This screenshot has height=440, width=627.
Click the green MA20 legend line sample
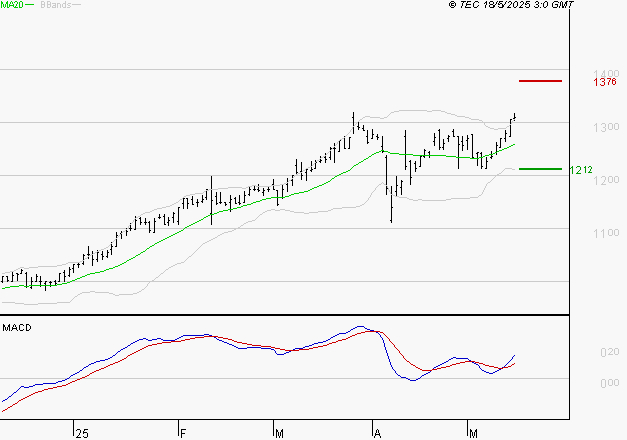(30, 5)
